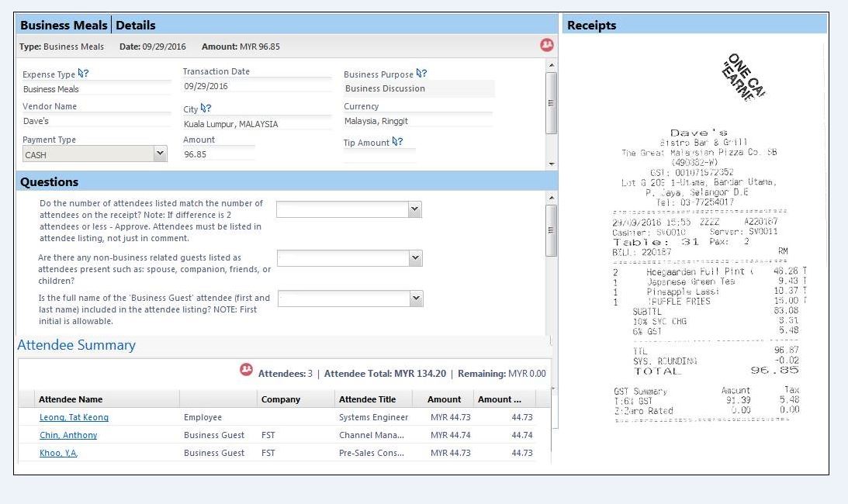Click the Khoo, Y.A. attendee link

(x=58, y=453)
